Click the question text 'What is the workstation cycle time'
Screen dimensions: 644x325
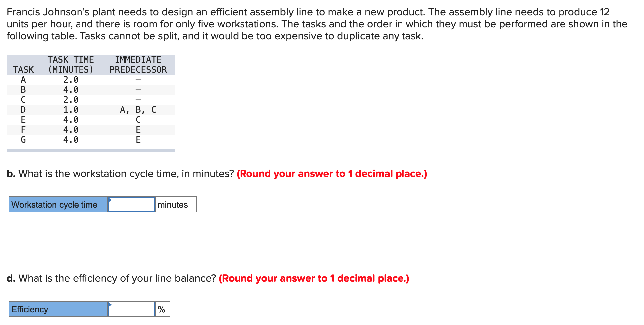[x=126, y=174]
